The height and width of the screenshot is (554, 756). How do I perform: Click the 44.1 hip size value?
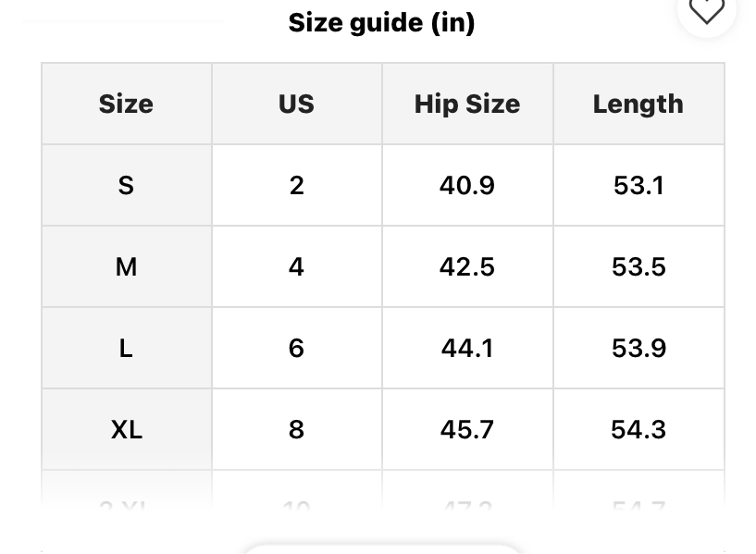click(x=467, y=348)
